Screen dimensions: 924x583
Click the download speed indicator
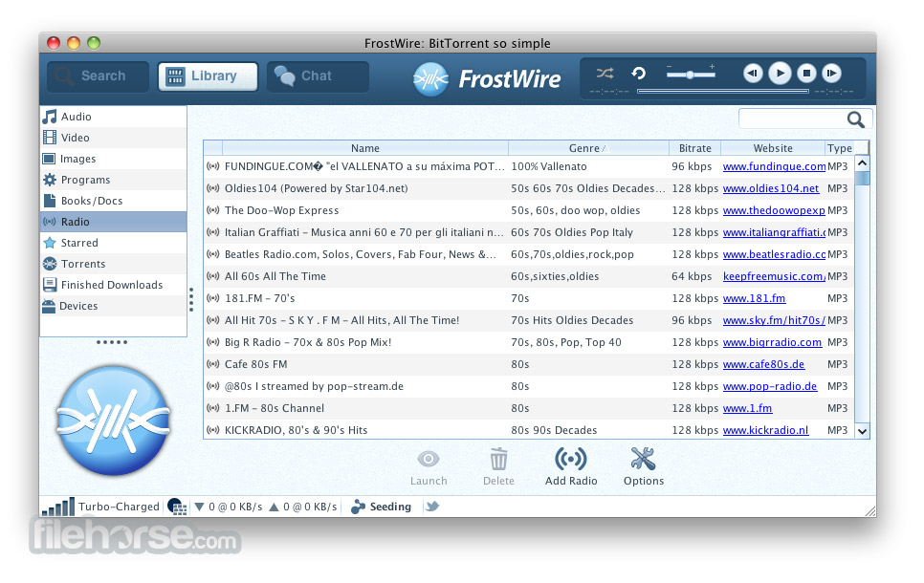229,507
